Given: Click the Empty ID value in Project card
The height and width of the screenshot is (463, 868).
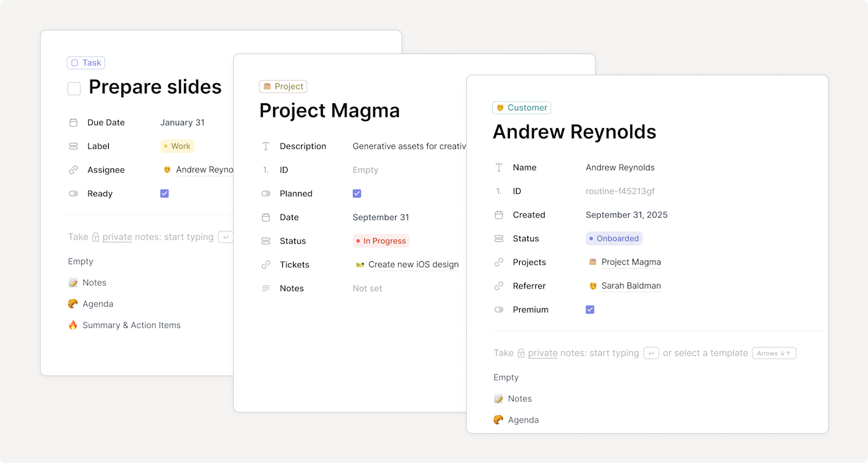Looking at the screenshot, I should 365,170.
